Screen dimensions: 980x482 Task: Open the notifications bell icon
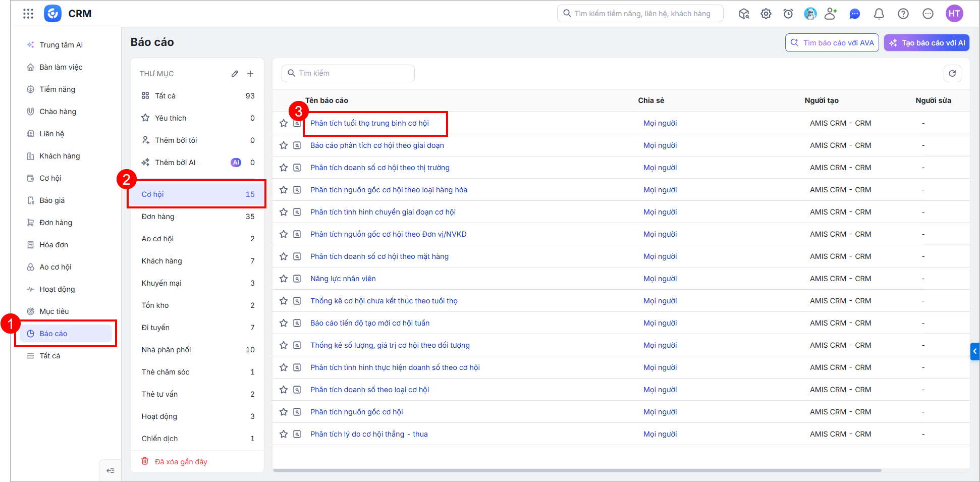point(879,14)
